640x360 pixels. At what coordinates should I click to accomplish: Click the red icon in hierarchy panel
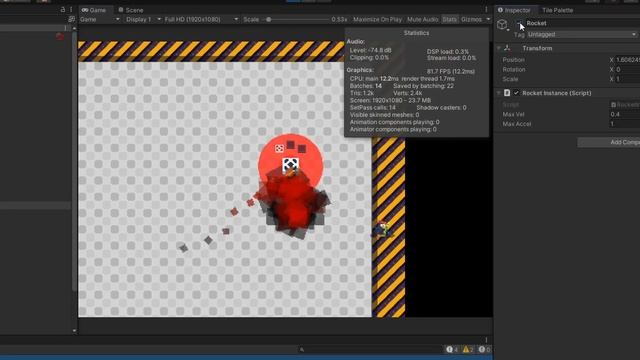[60, 36]
